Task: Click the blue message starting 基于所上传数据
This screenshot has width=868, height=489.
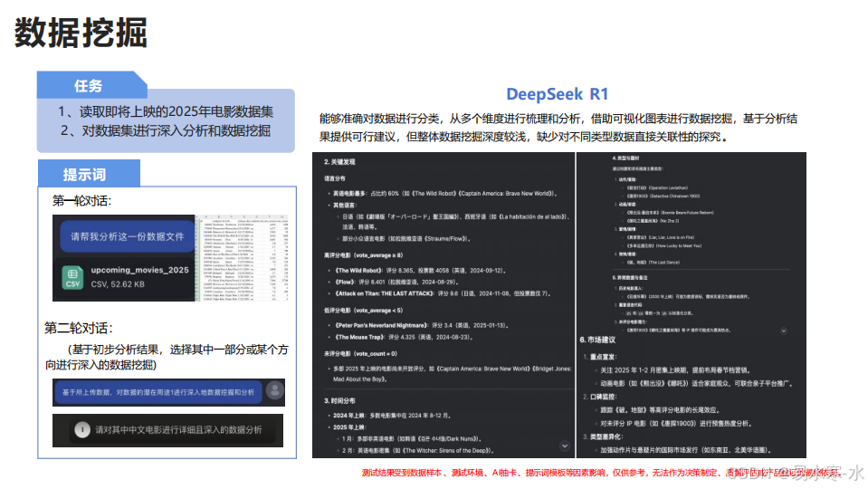Action: (x=157, y=392)
